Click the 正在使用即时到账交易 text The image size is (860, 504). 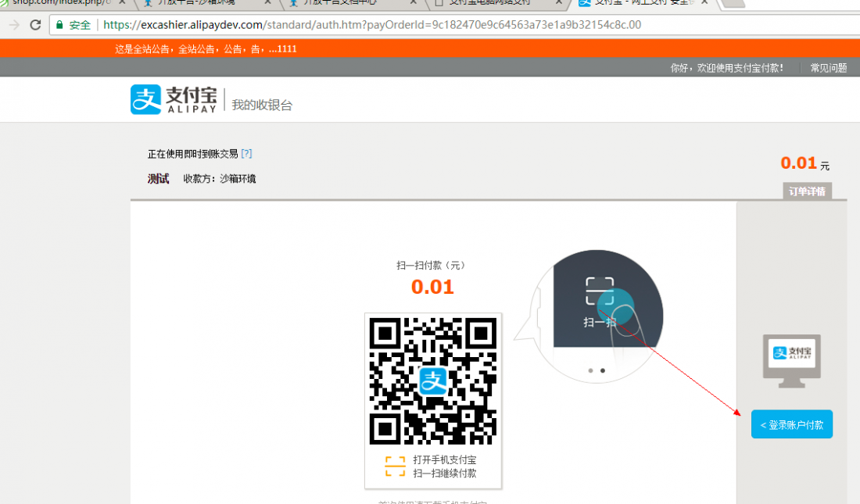[192, 154]
